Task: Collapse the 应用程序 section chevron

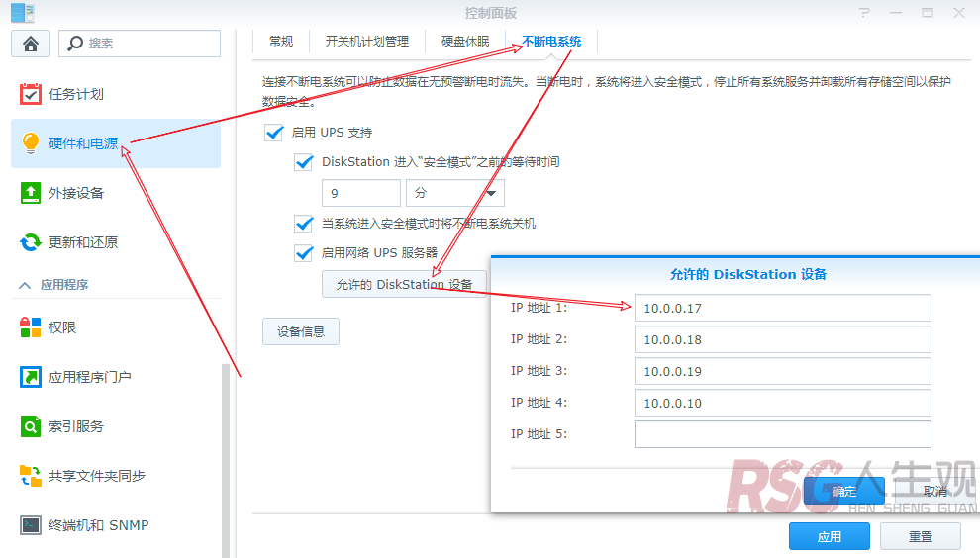Action: coord(25,286)
